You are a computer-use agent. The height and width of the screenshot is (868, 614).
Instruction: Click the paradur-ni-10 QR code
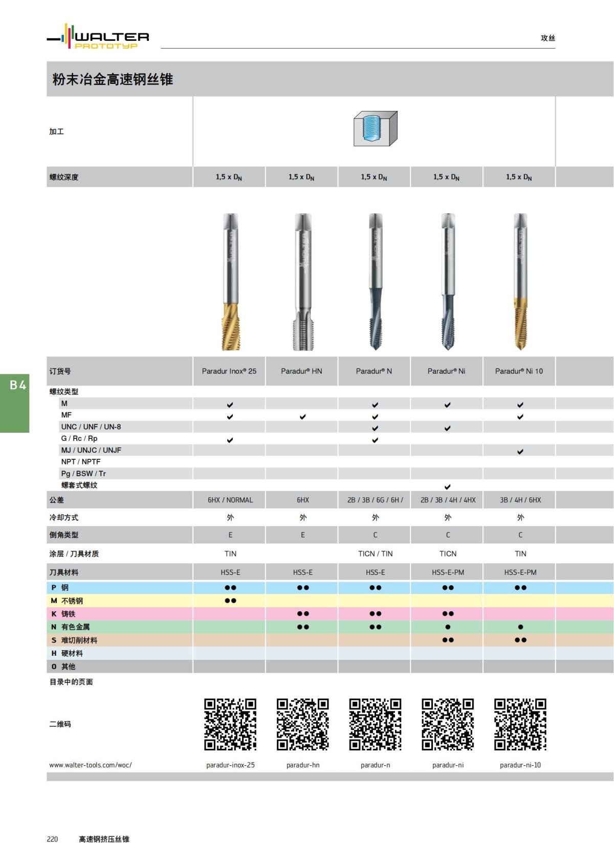point(520,724)
